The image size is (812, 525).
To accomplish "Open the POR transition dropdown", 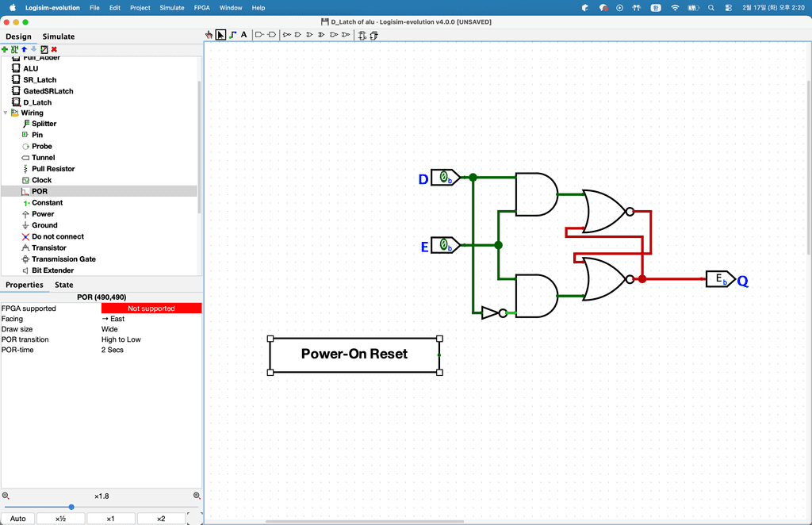I will pyautogui.click(x=151, y=339).
